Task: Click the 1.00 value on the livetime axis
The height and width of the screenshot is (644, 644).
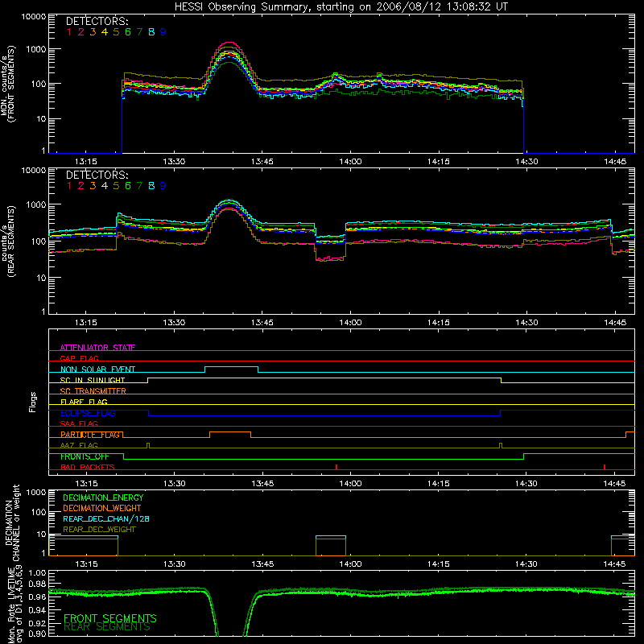Action: (x=37, y=573)
